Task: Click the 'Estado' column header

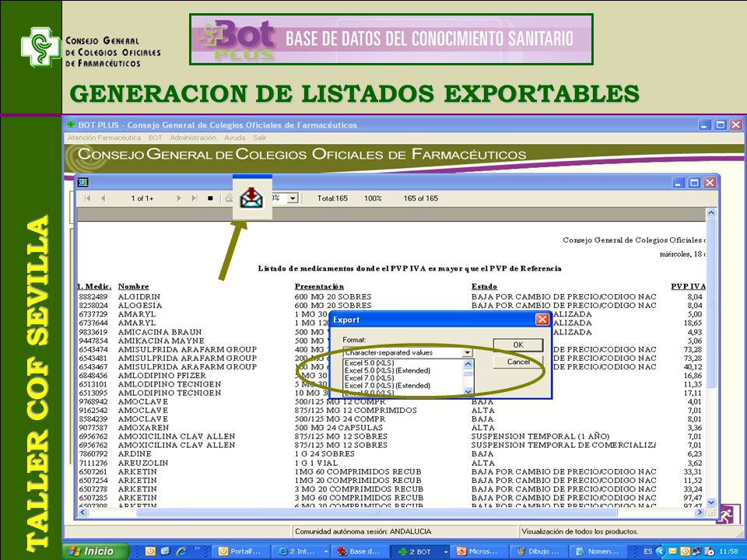Action: click(485, 286)
